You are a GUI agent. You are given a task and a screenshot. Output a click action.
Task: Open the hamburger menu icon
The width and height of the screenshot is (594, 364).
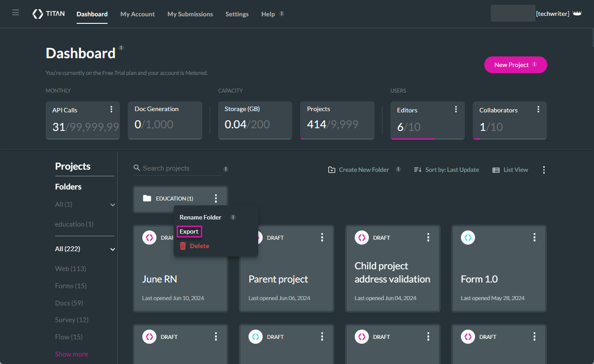pyautogui.click(x=15, y=13)
